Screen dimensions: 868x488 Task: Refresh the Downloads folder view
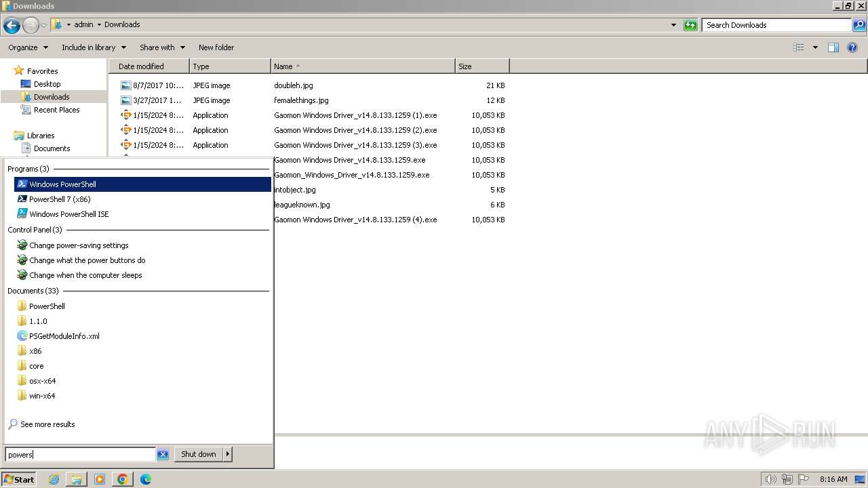point(690,25)
